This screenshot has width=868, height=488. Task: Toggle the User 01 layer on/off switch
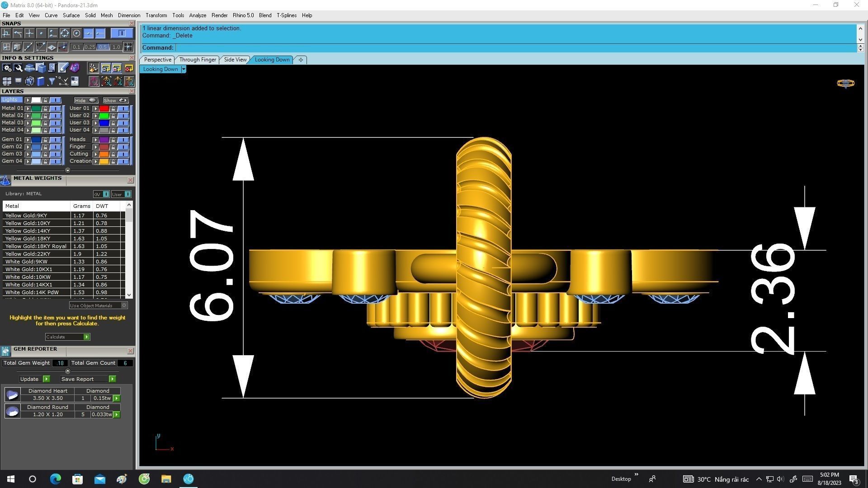123,108
